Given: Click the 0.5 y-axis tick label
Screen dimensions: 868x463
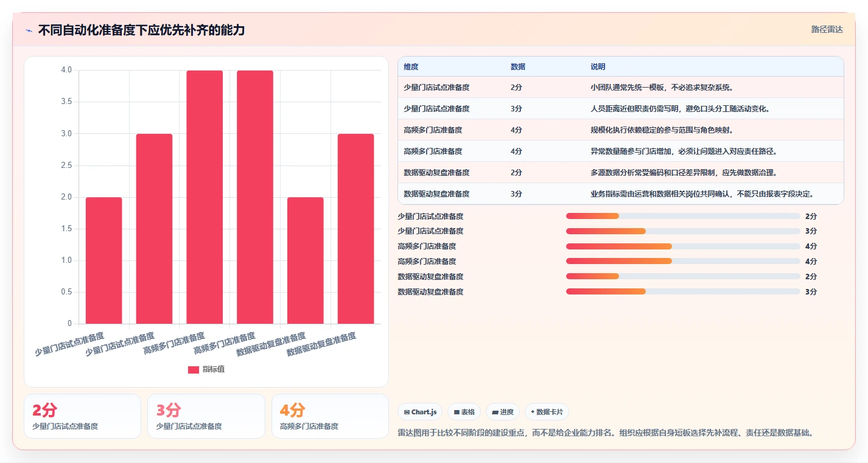Looking at the screenshot, I should pos(66,292).
